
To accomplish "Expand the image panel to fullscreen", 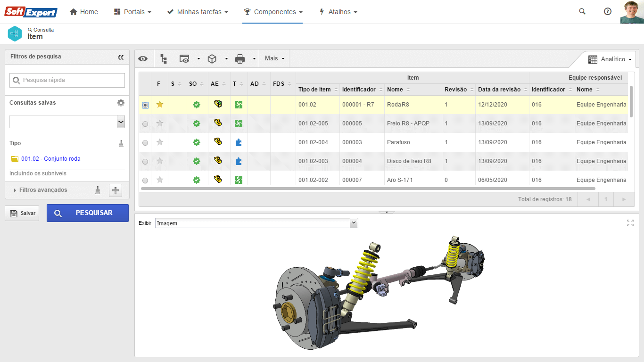I will pyautogui.click(x=630, y=223).
